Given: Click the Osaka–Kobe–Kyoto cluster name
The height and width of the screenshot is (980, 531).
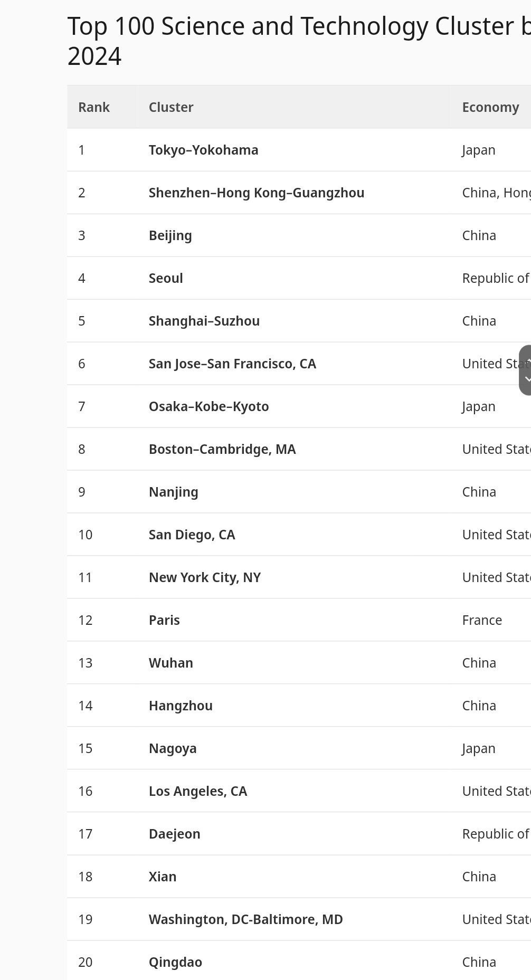Looking at the screenshot, I should (208, 406).
